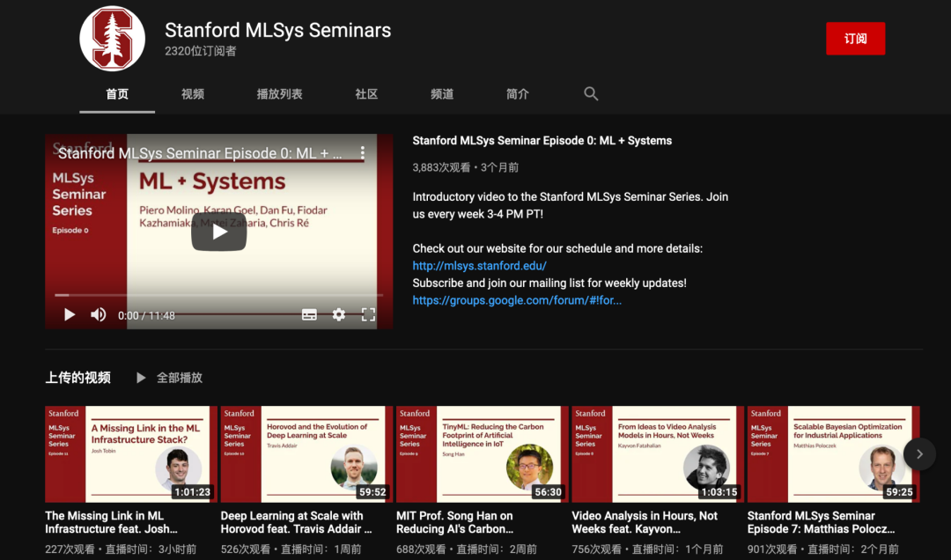Open the 频道 tab
951x560 pixels.
point(442,94)
